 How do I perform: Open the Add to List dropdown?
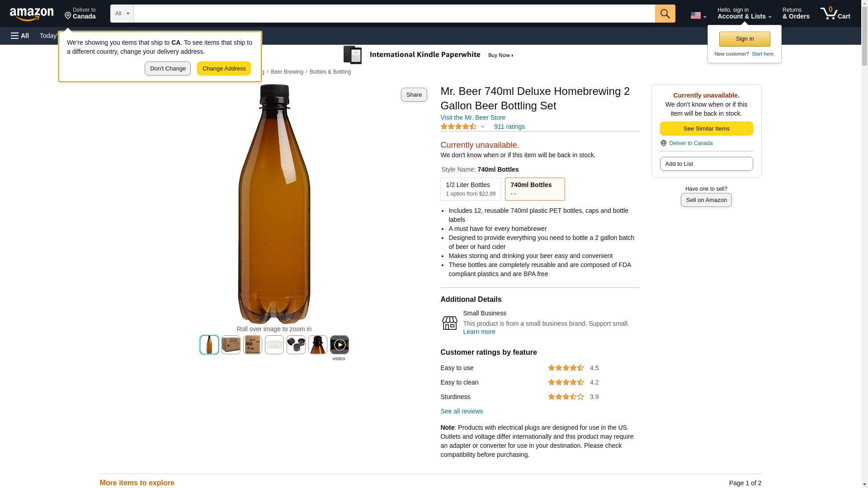point(706,164)
